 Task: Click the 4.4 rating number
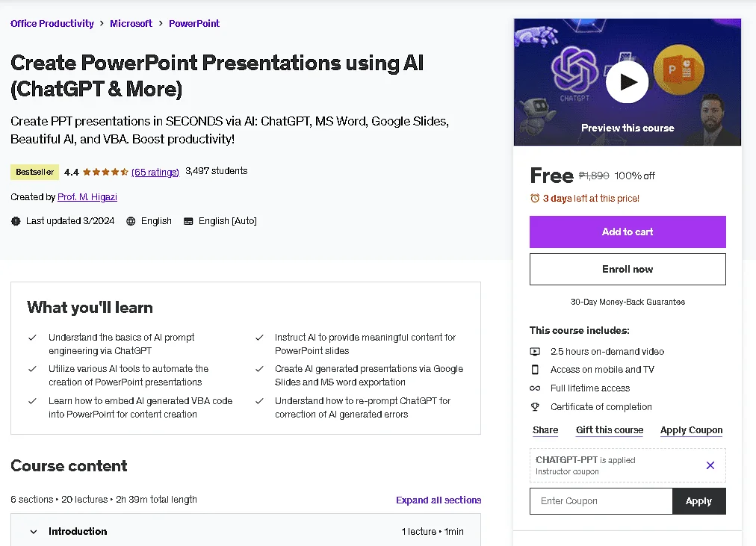tap(72, 172)
